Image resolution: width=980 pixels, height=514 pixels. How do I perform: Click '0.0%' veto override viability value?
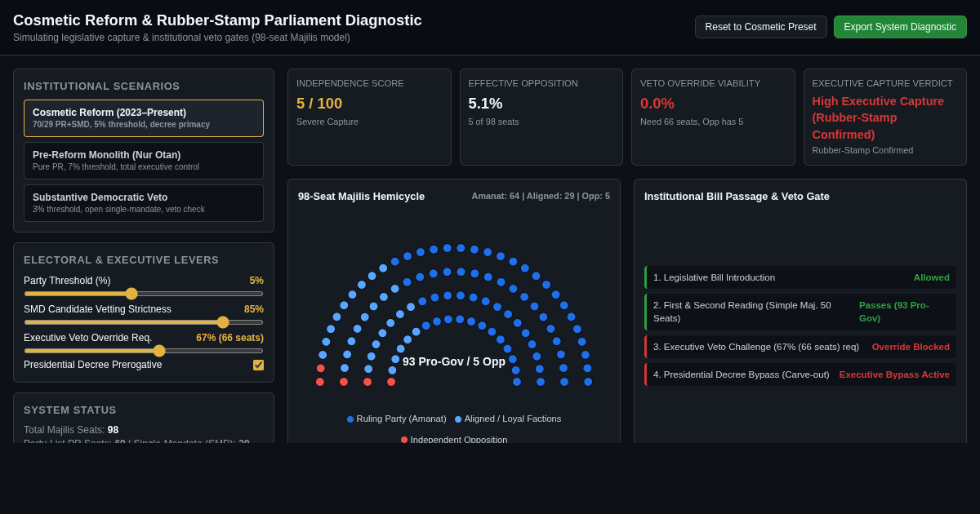657,104
